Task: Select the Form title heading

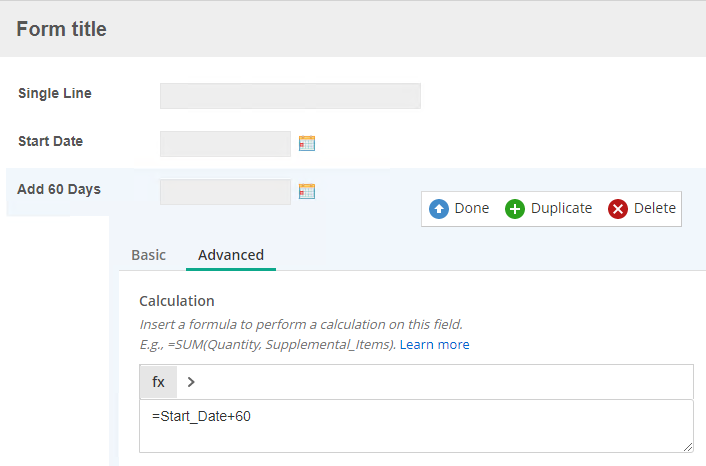Action: coord(62,29)
